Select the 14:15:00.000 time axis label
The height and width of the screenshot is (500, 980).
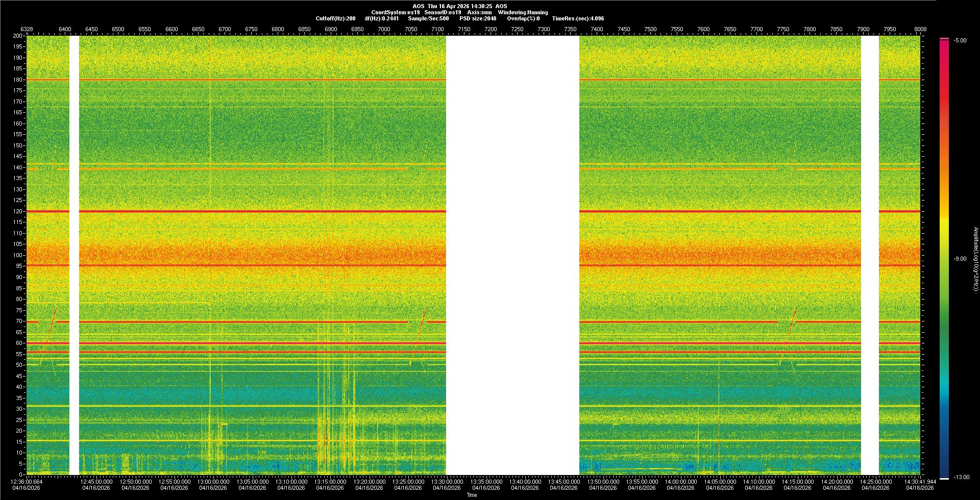(x=798, y=482)
